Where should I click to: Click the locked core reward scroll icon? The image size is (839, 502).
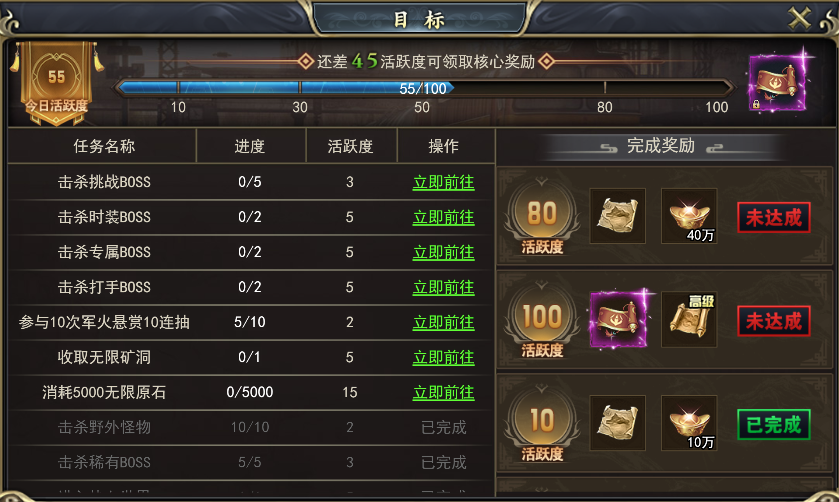tap(777, 83)
